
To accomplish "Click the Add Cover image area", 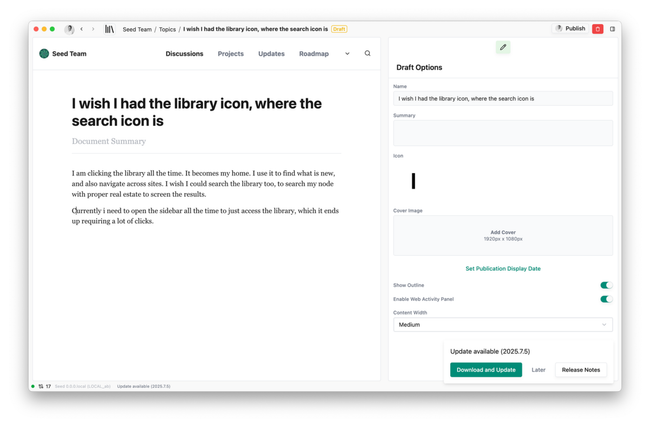I will coord(502,236).
